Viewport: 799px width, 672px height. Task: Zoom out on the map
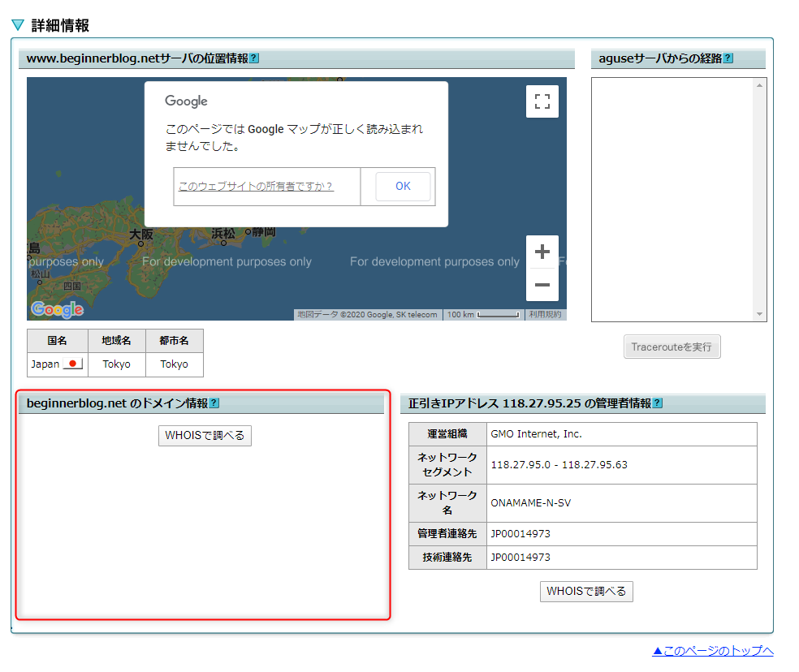542,285
